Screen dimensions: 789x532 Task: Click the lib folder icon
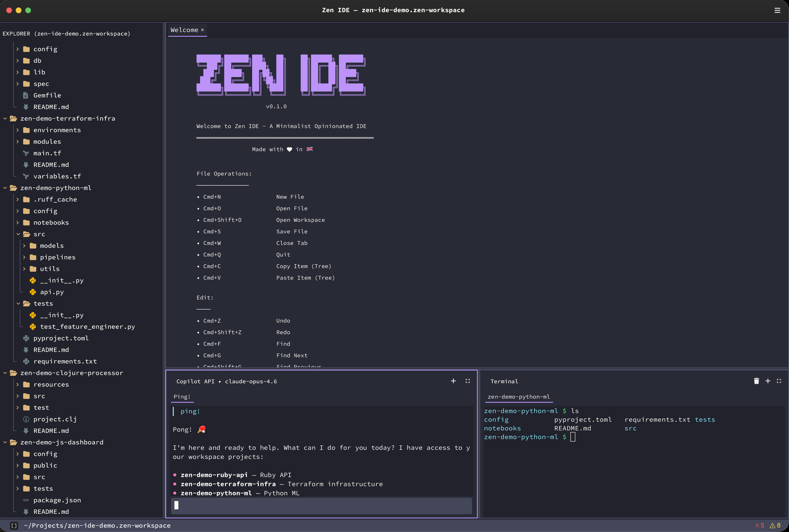pos(26,72)
